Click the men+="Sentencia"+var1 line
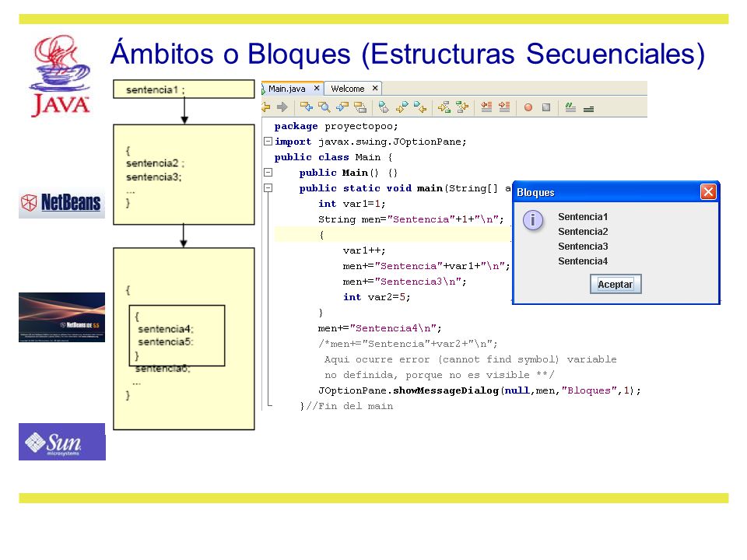 pyautogui.click(x=426, y=266)
